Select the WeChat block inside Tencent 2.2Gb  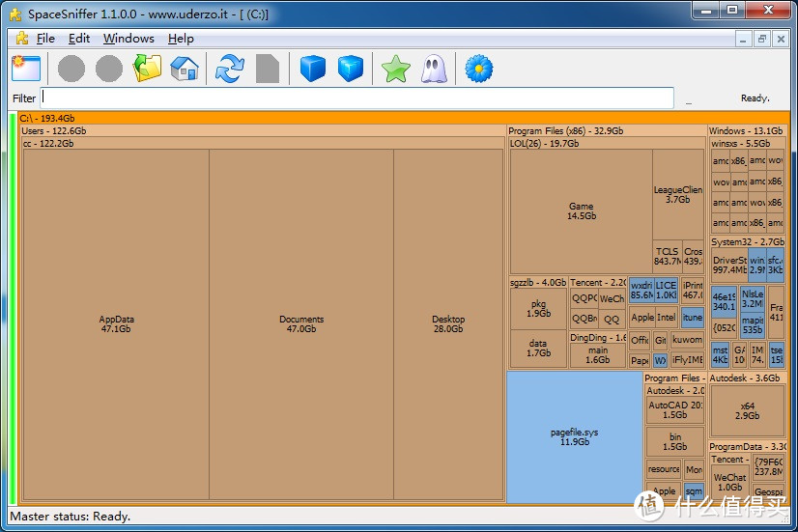[x=612, y=299]
